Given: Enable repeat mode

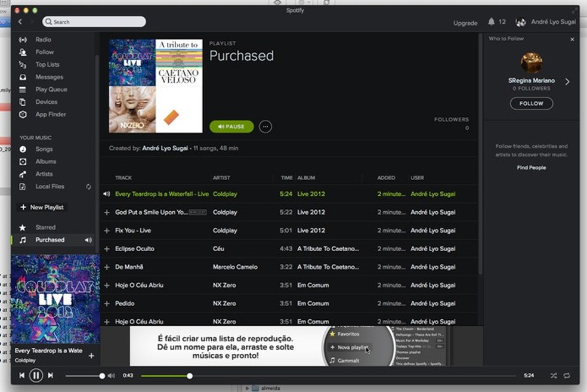Looking at the screenshot, I should (x=566, y=375).
